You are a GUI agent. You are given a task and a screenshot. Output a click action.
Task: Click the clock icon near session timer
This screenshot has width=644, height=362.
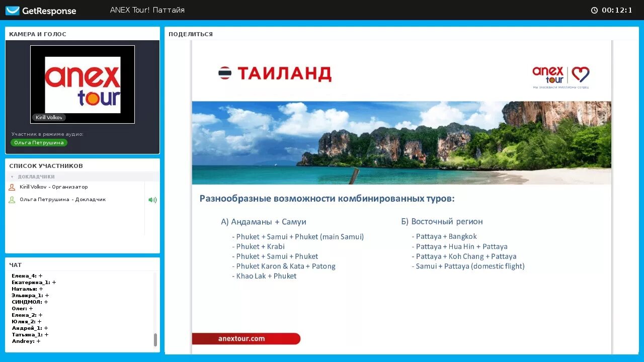pos(594,9)
